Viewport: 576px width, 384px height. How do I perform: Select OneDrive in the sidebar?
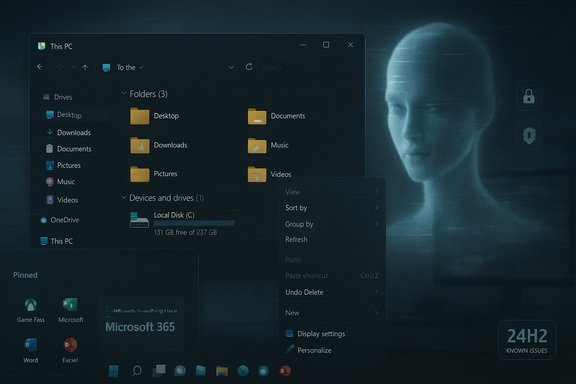coord(65,220)
